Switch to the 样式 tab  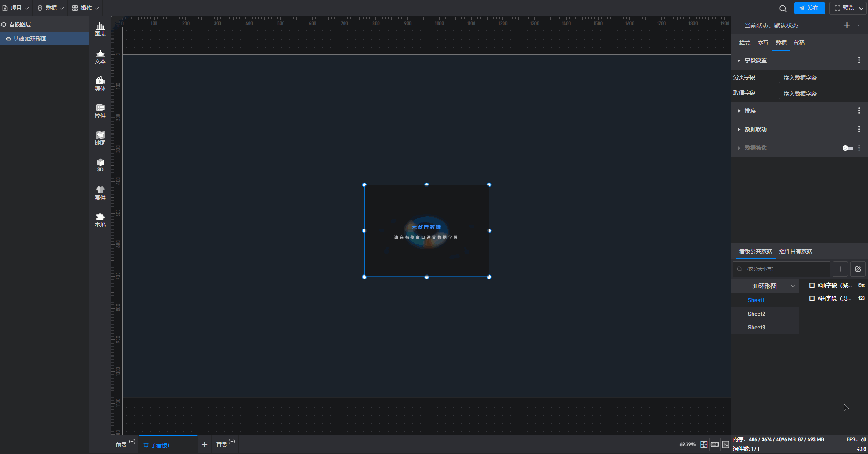(x=745, y=43)
